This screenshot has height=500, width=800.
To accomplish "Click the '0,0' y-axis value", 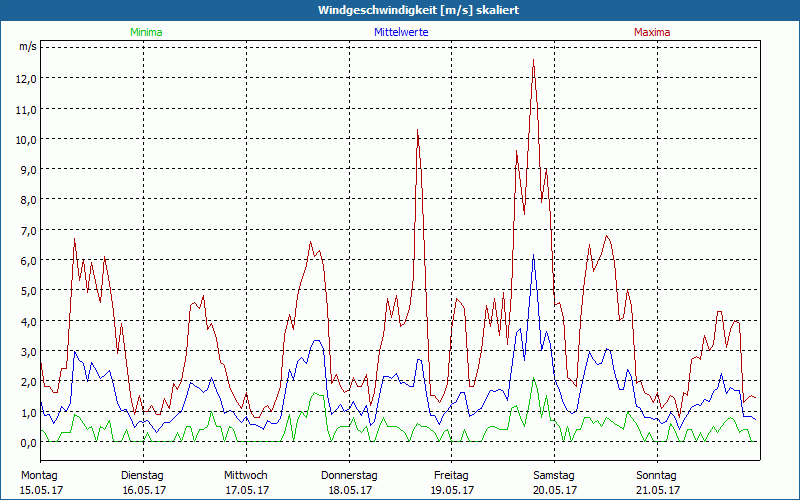I will 29,442.
